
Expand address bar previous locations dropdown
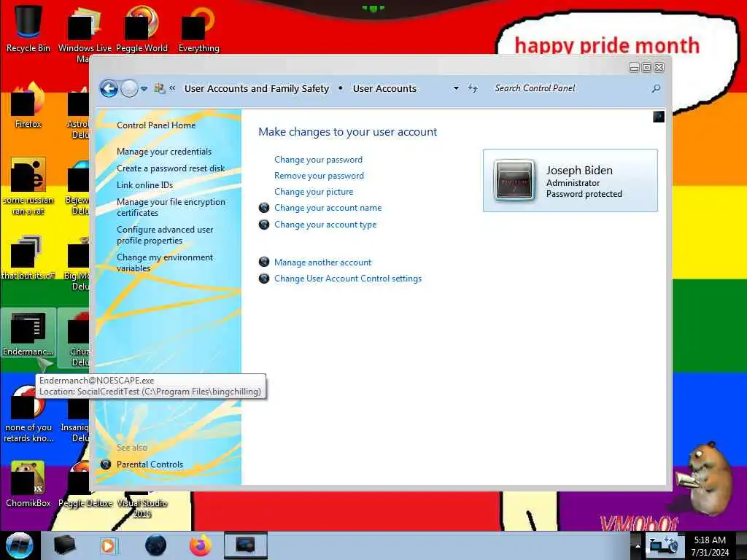coord(456,88)
